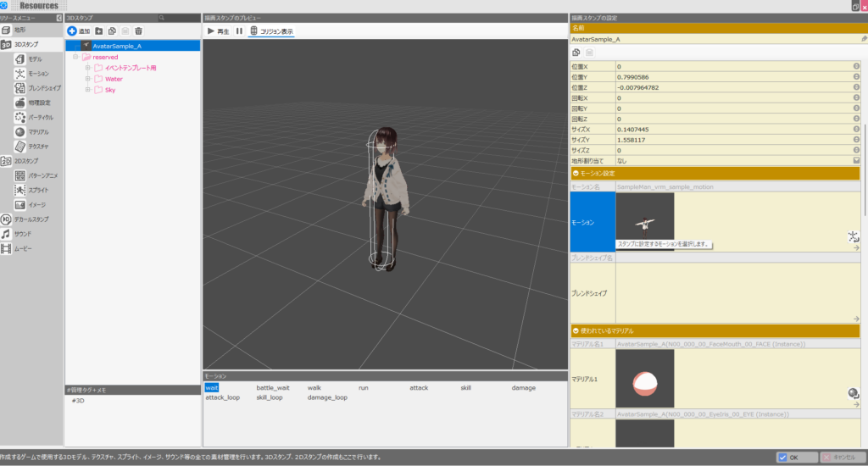Select the battle_wait motion in the list

[273, 387]
